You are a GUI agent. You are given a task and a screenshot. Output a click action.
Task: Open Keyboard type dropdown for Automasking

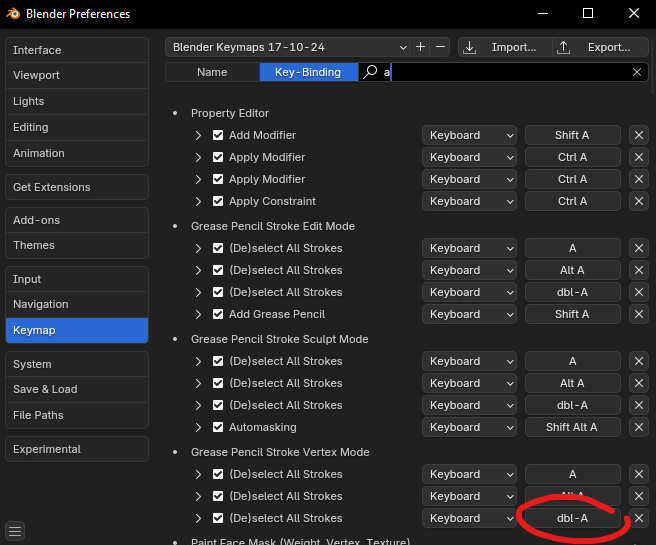(x=469, y=427)
